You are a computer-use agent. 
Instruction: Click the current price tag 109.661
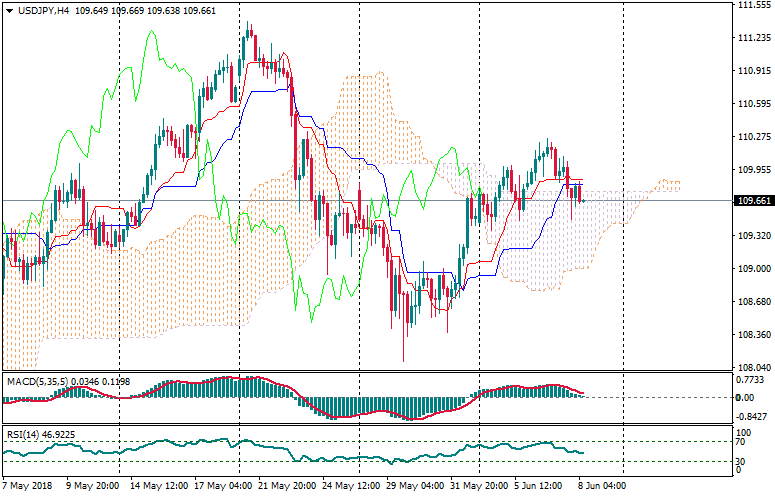(752, 201)
